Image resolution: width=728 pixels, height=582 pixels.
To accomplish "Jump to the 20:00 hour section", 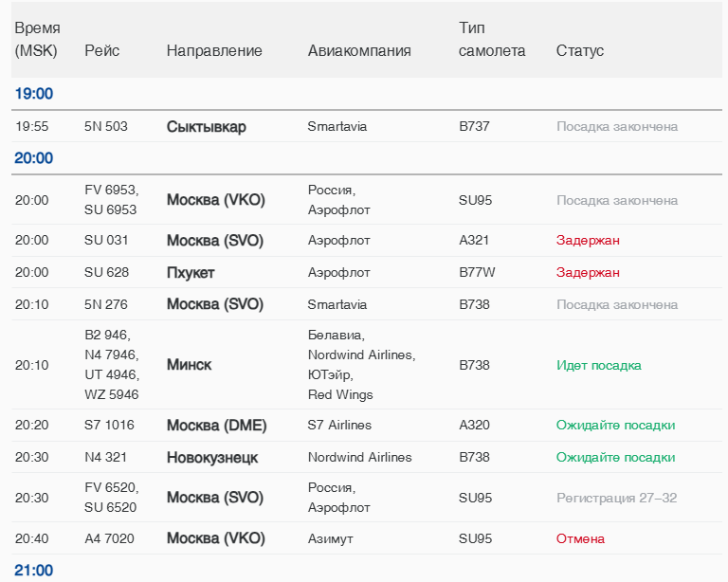I will tap(34, 157).
